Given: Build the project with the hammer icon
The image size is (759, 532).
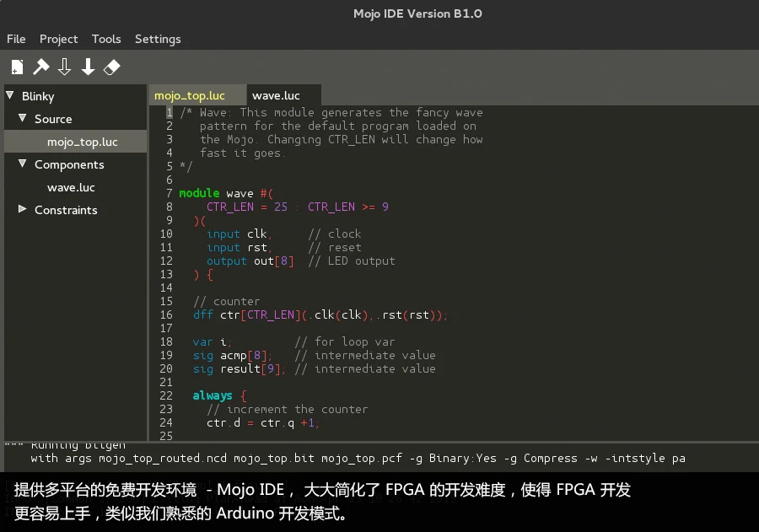Looking at the screenshot, I should pos(41,67).
